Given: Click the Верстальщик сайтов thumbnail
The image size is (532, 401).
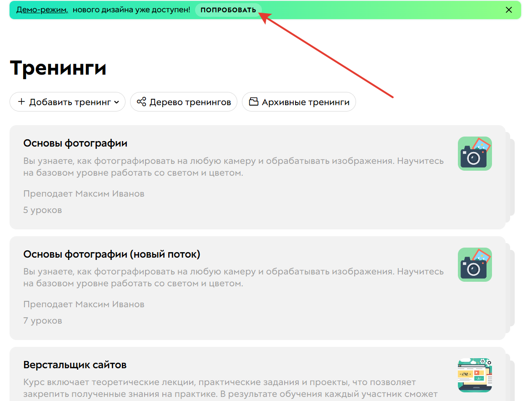Looking at the screenshot, I should point(475,375).
